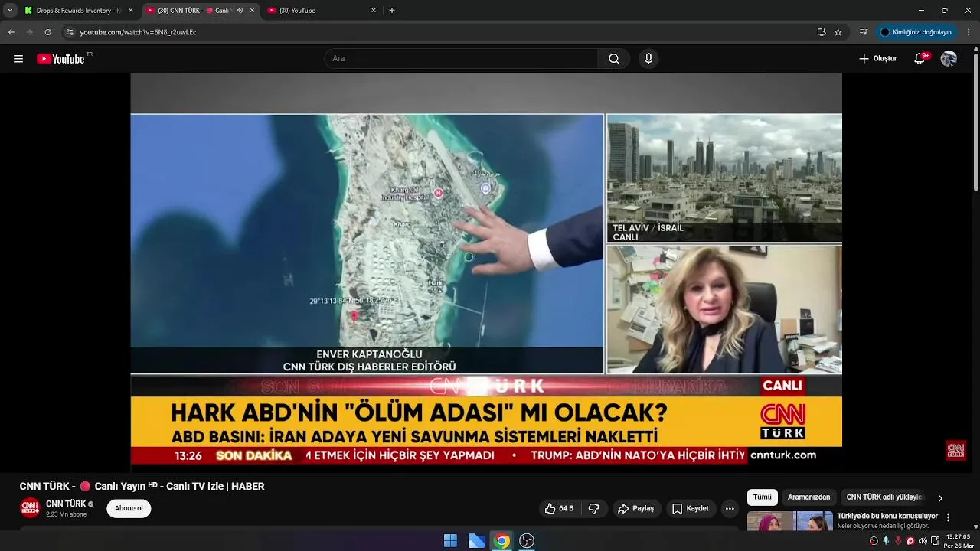Open the tab search dropdown in Chrome
980x551 pixels.
point(10,11)
